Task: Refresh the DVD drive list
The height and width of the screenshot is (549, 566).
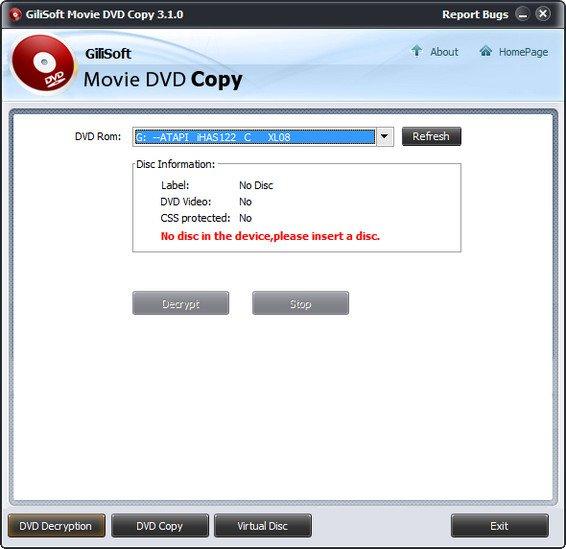Action: [x=431, y=136]
